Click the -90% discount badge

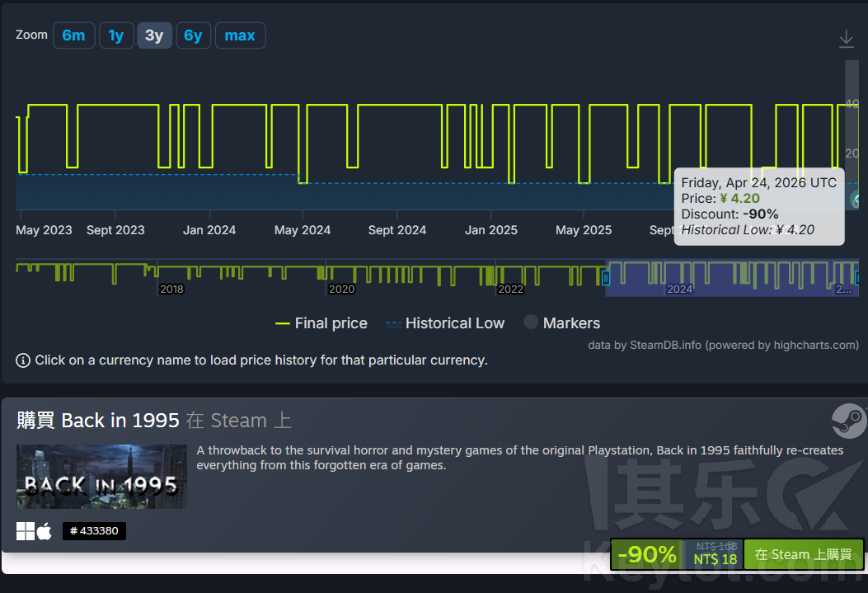647,554
